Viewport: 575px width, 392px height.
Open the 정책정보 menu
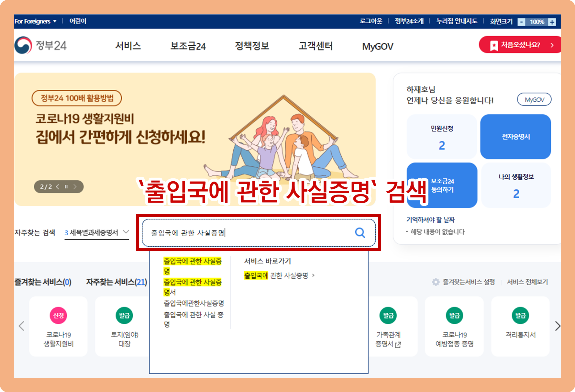(x=252, y=46)
